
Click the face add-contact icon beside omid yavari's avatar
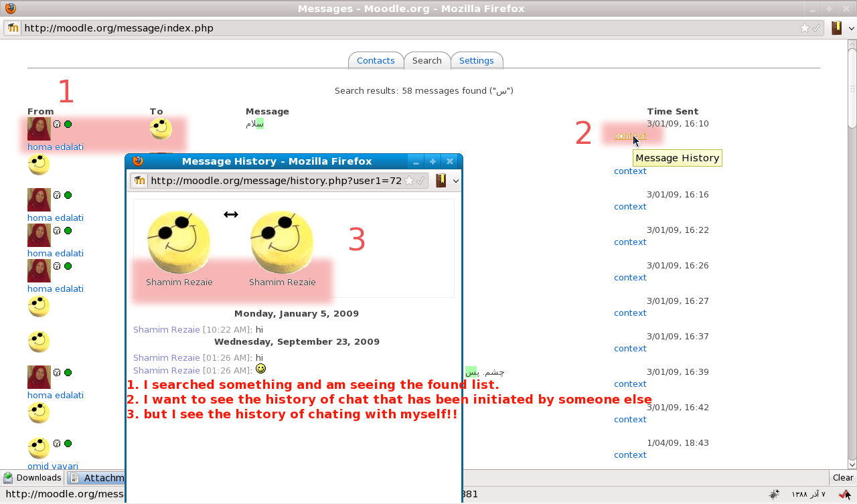pyautogui.click(x=58, y=443)
